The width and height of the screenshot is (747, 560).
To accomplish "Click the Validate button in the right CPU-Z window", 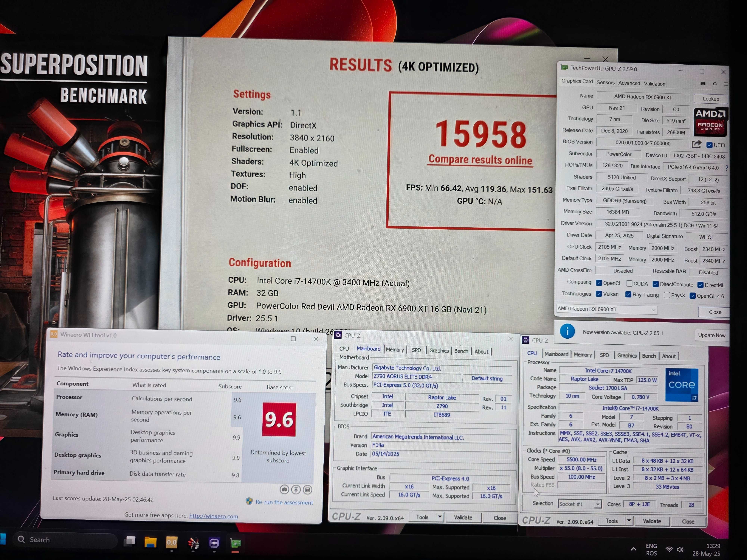I will coord(652,521).
